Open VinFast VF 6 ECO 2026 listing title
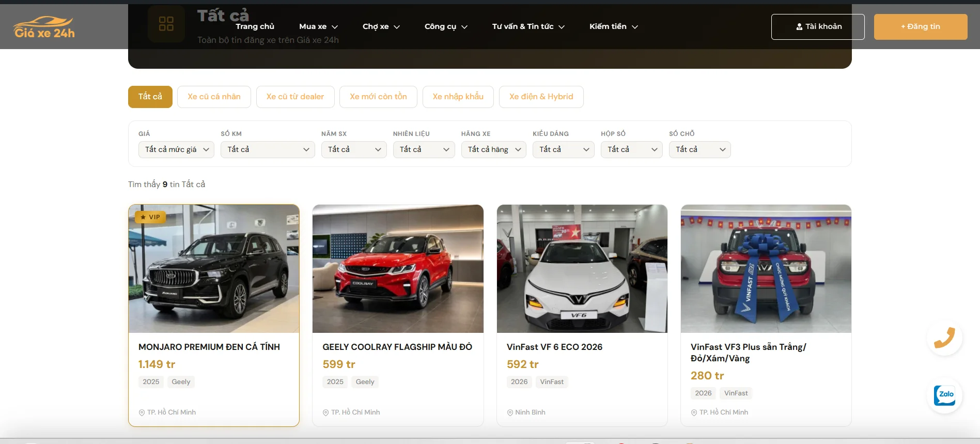This screenshot has width=980, height=444. pyautogui.click(x=554, y=347)
